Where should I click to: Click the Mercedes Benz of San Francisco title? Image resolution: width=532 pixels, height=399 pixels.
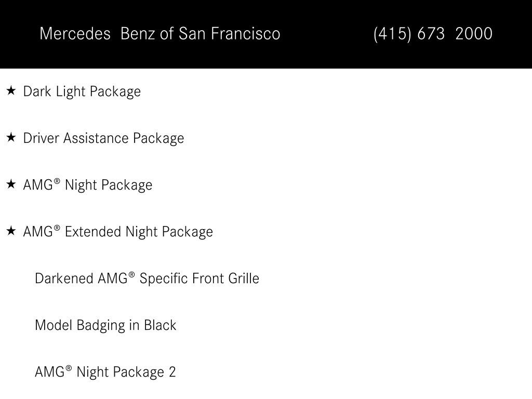click(160, 34)
